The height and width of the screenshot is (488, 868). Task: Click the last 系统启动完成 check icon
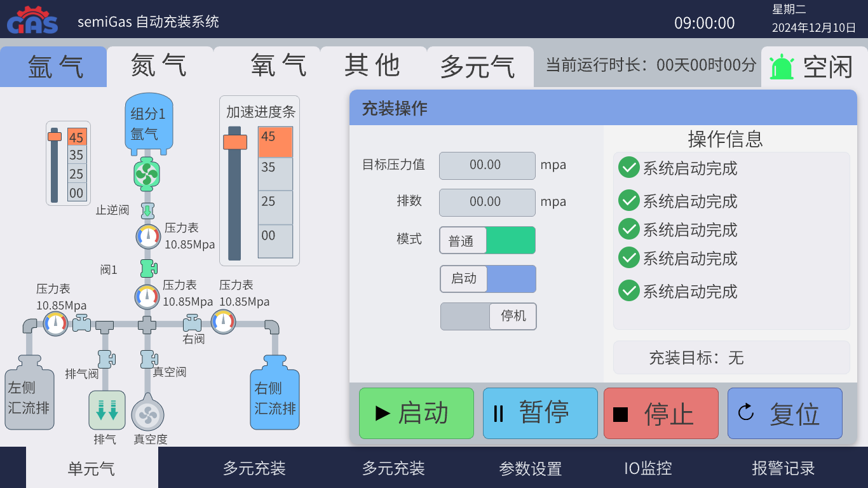tap(629, 290)
